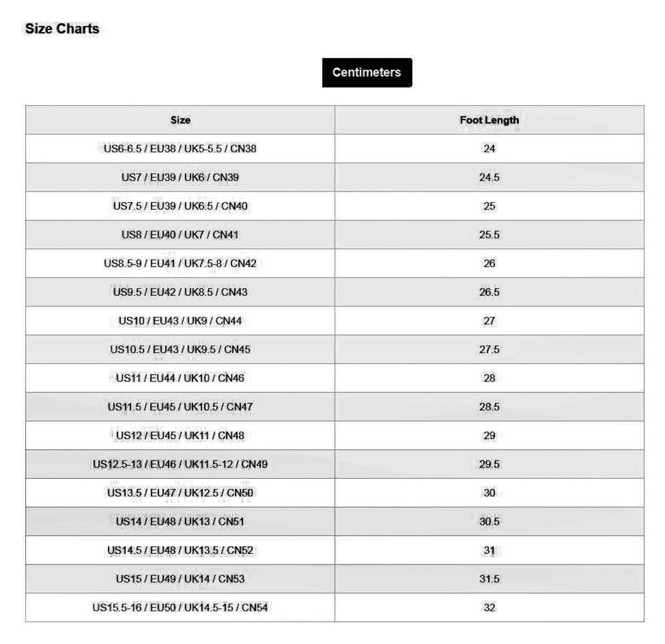The width and height of the screenshot is (665, 644).
Task: Select the US8.5-9 / EU41 size entry
Action: 180,264
